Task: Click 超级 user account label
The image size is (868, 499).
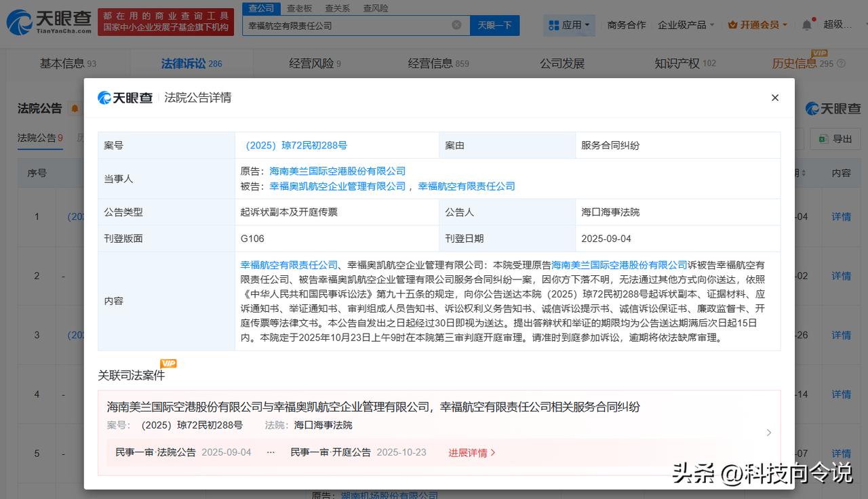Action: click(837, 24)
